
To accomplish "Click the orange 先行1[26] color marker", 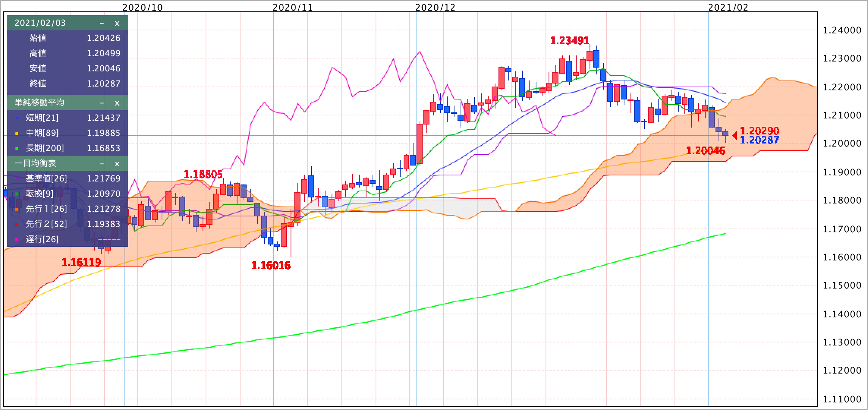I will [x=17, y=210].
